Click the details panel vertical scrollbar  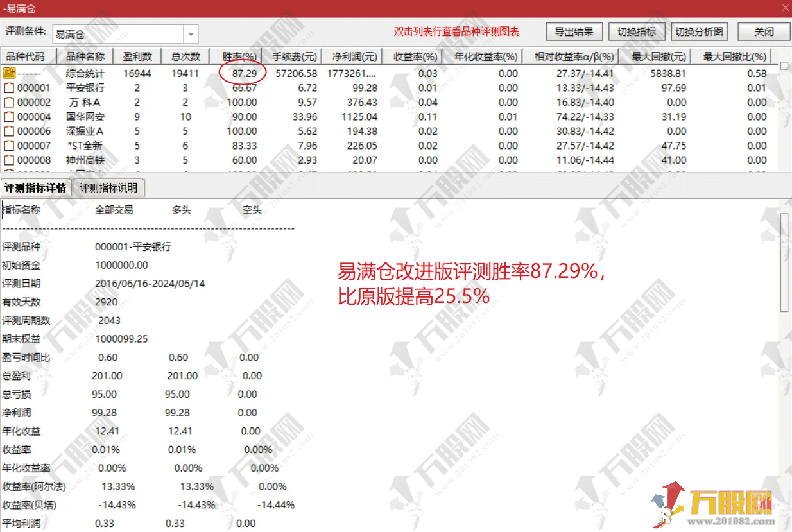pyautogui.click(x=784, y=262)
